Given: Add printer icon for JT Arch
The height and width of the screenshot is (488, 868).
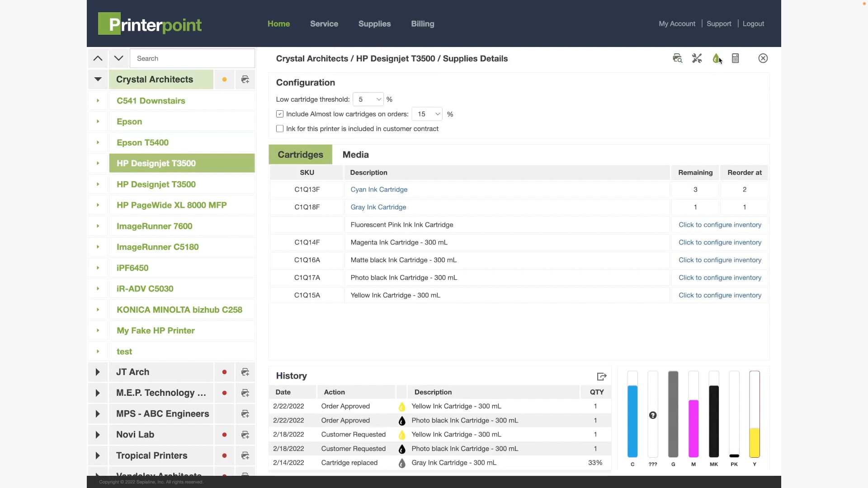Looking at the screenshot, I should click(245, 372).
